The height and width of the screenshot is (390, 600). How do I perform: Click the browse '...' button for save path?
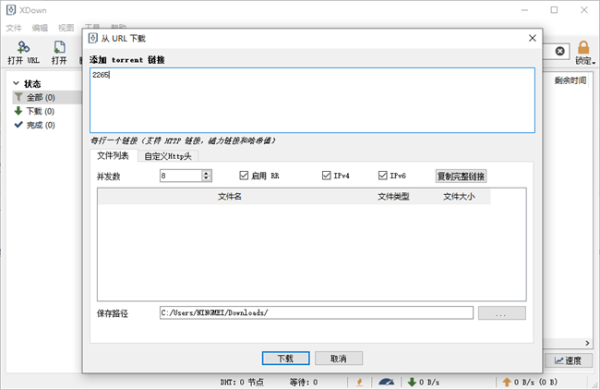(x=502, y=313)
